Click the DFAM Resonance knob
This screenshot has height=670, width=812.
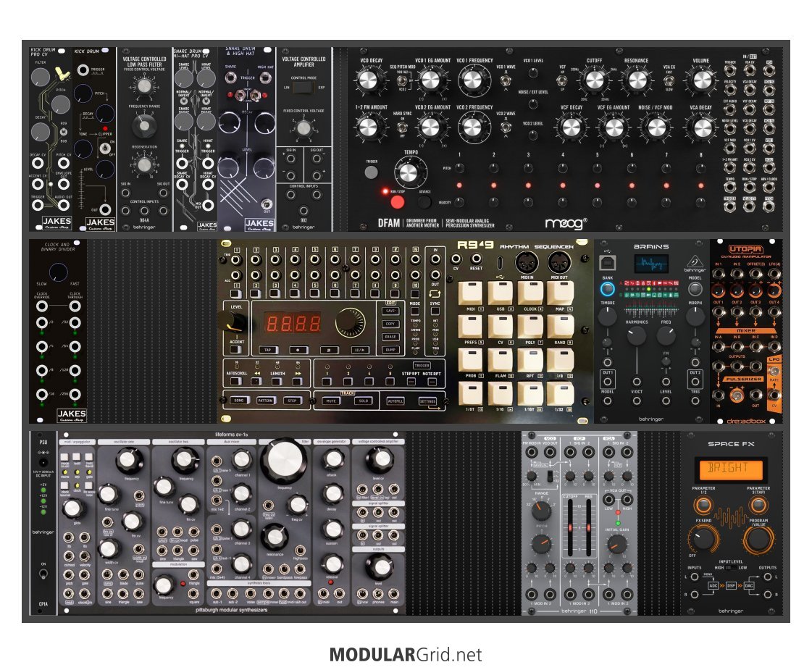click(x=637, y=80)
